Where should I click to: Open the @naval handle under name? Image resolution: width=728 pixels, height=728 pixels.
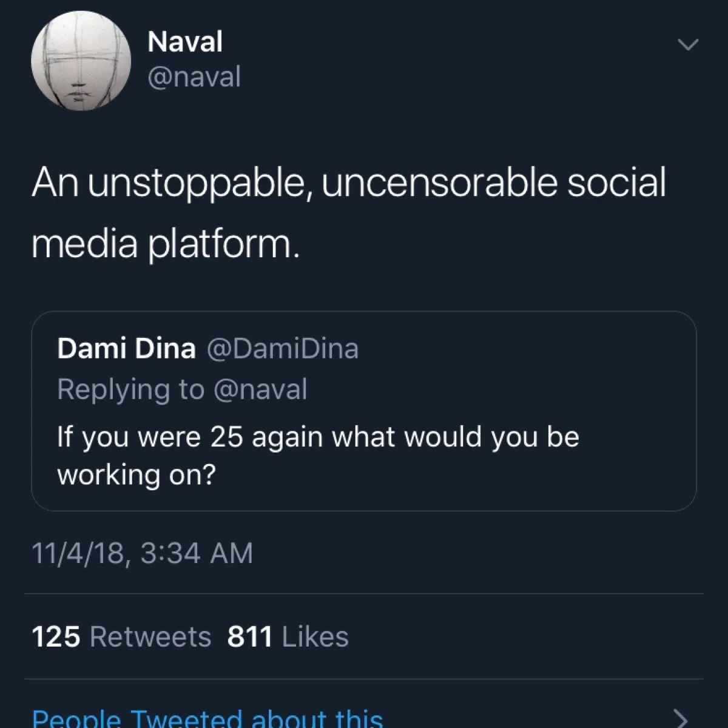click(194, 77)
